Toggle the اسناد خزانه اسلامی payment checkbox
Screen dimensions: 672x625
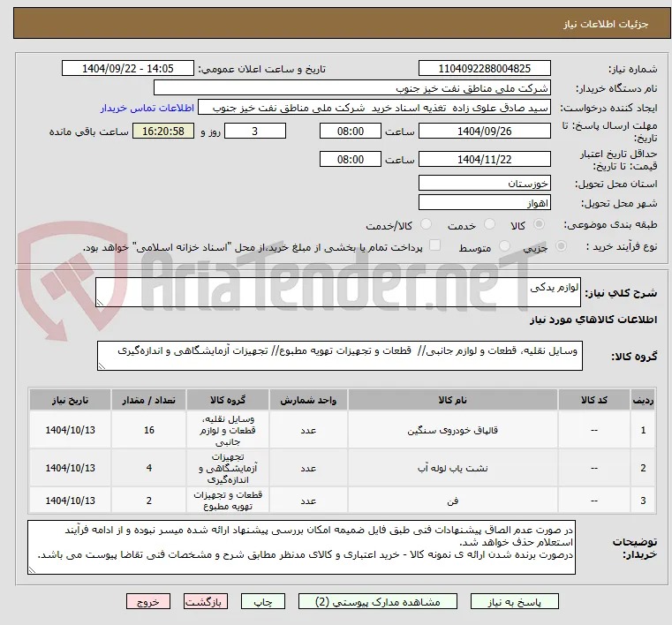tap(434, 245)
